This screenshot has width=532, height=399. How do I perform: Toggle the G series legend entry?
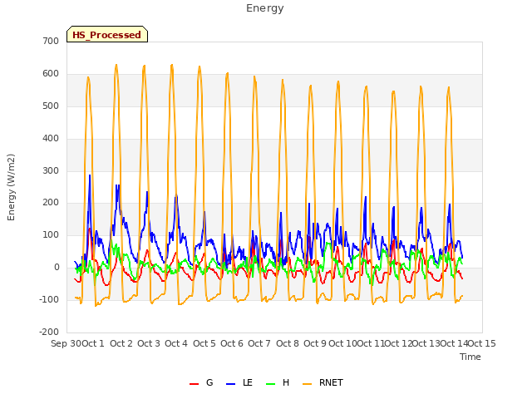(x=201, y=382)
